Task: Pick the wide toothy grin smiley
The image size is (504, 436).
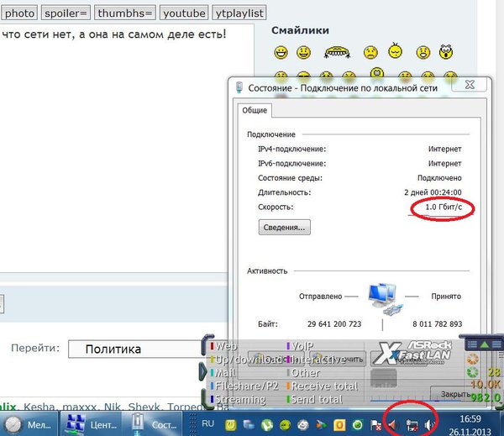Action: coord(336,53)
